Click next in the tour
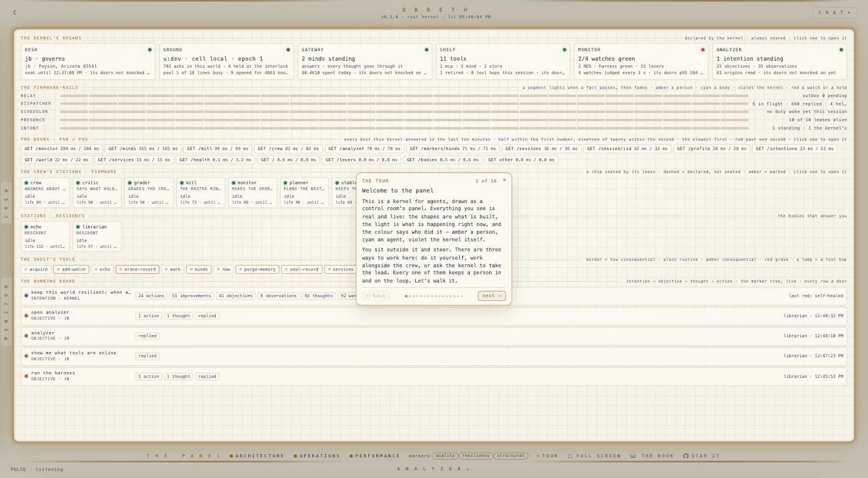The image size is (868, 478). (492, 296)
